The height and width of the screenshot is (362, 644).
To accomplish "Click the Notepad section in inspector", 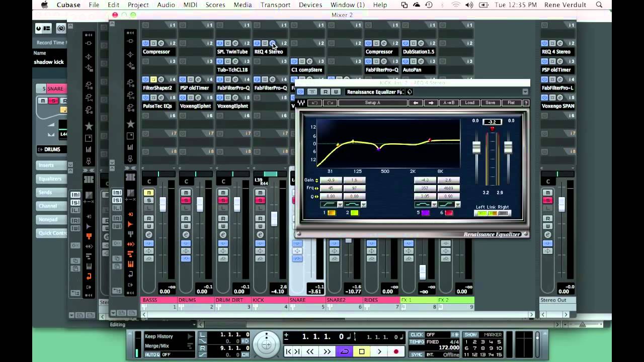I will tap(52, 219).
